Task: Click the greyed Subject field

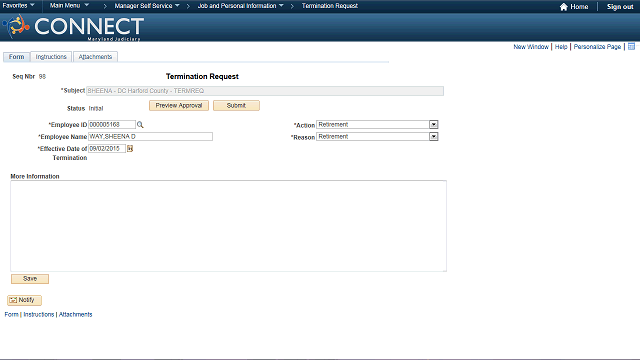Action: pyautogui.click(x=265, y=91)
